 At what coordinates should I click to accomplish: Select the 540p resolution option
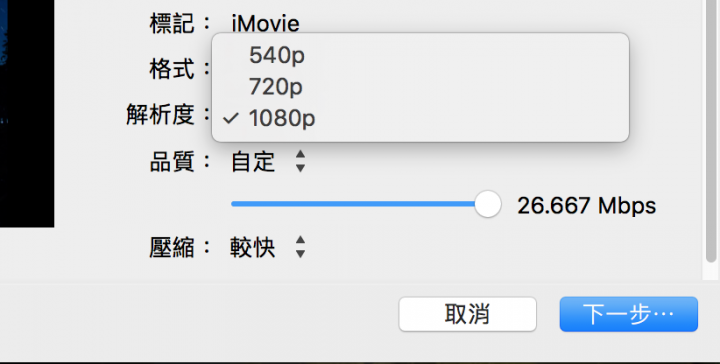coord(420,56)
